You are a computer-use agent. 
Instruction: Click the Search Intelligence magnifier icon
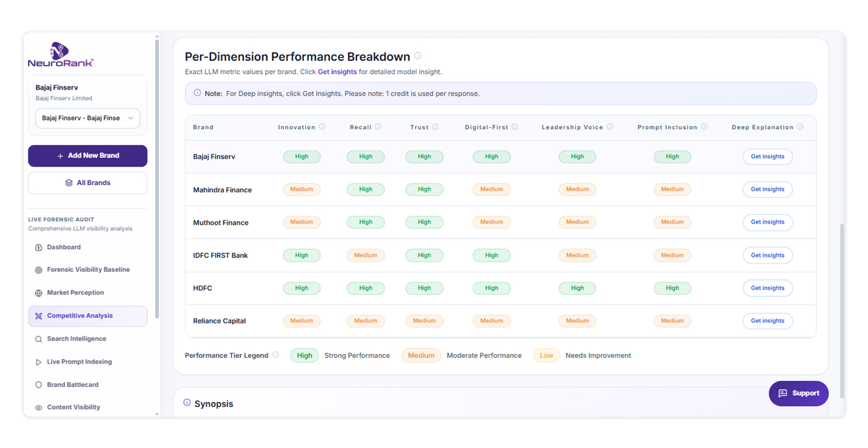point(39,339)
